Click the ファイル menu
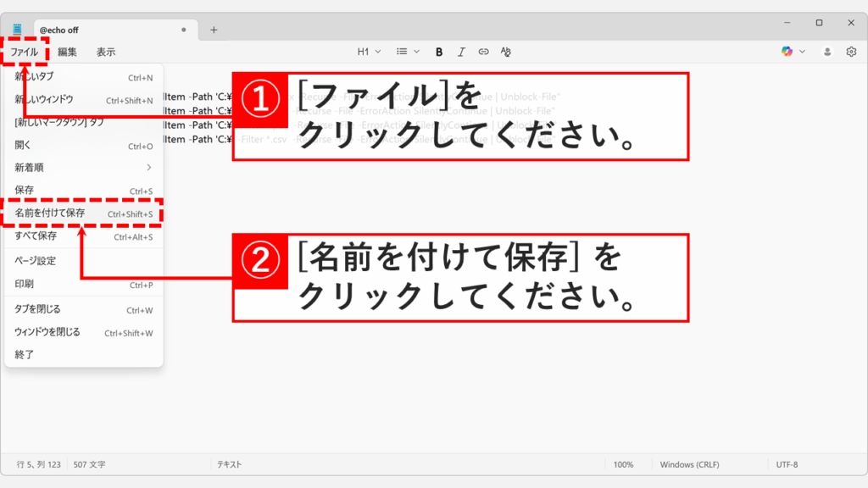The width and height of the screenshot is (868, 488). (x=24, y=52)
